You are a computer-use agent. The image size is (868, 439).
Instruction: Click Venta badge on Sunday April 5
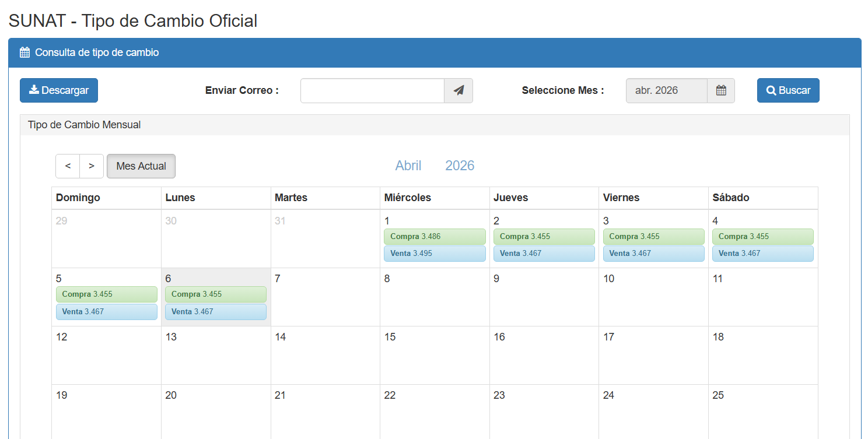pyautogui.click(x=106, y=312)
